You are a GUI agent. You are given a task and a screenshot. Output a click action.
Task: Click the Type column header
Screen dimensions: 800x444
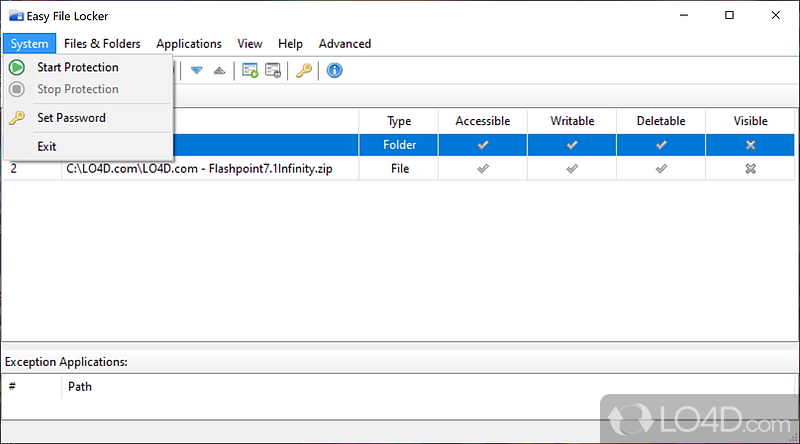tap(399, 121)
